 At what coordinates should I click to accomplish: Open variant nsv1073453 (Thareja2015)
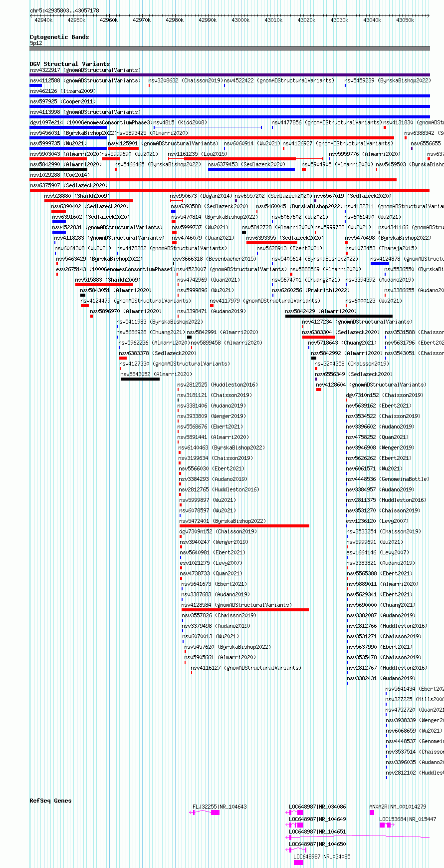pos(381,248)
